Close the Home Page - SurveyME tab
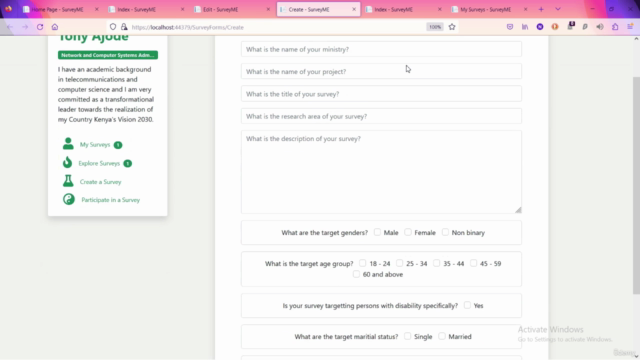640x360 pixels. (97, 9)
